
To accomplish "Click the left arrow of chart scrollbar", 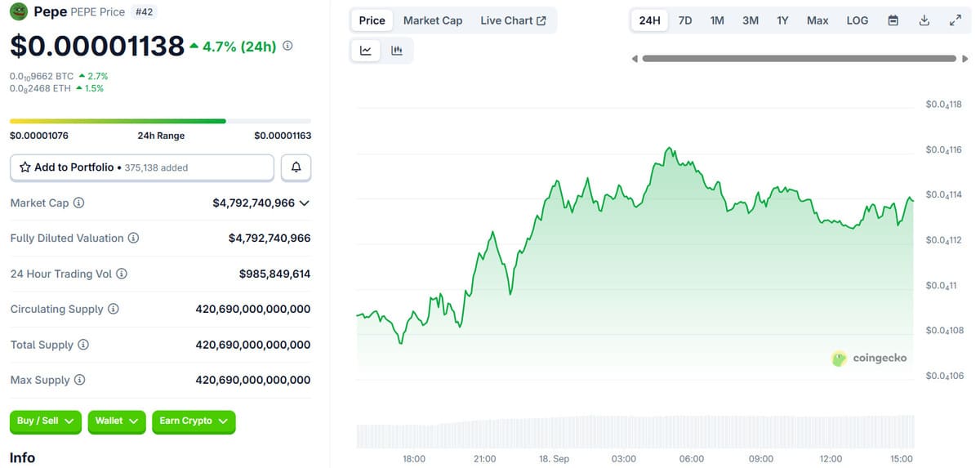I will coord(635,59).
